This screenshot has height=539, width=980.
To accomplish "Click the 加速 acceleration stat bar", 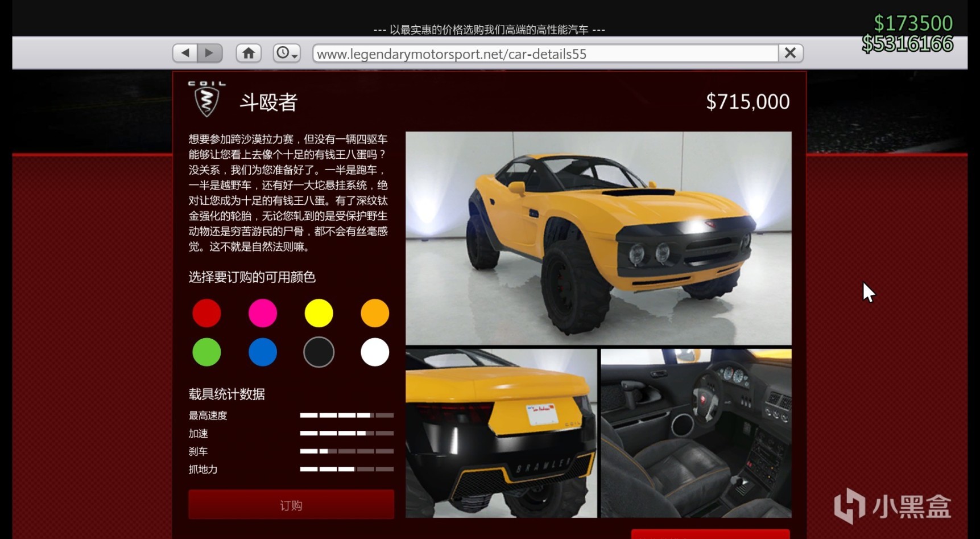I will tap(347, 434).
